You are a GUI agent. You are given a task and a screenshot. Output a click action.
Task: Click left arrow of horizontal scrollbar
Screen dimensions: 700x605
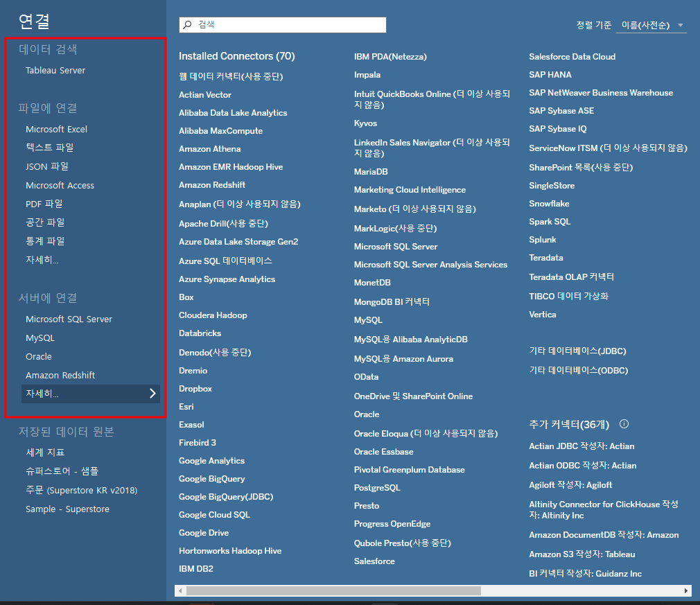pos(180,590)
